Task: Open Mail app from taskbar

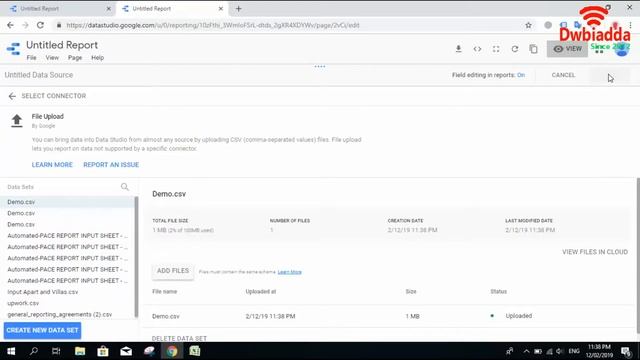Action: 126,351
